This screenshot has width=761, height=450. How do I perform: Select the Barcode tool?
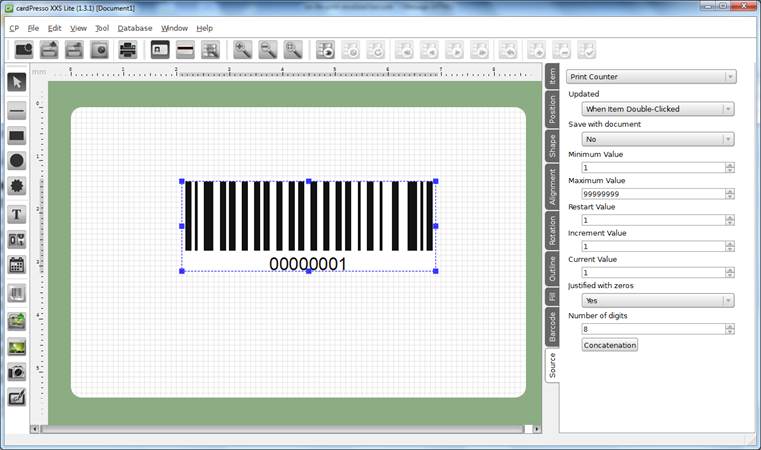coord(17,294)
